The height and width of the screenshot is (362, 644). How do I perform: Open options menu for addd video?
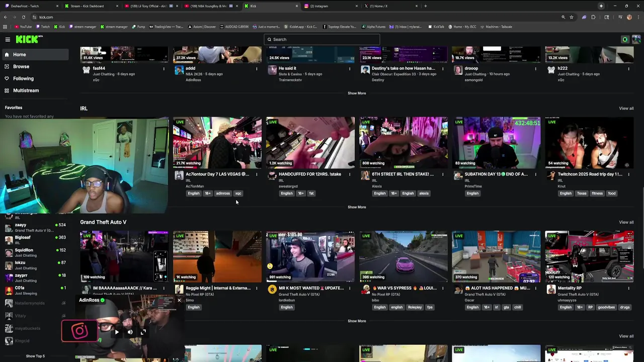coord(257,68)
